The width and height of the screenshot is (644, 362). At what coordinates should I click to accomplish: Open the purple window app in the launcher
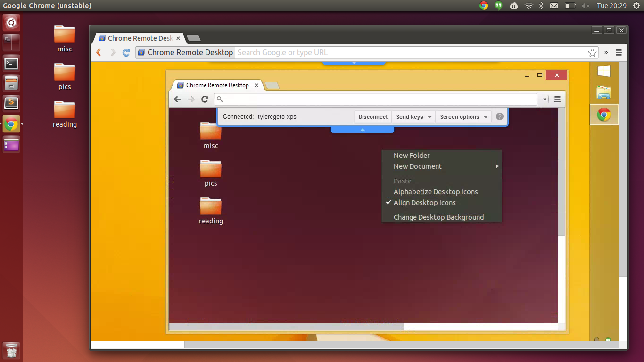tap(11, 144)
